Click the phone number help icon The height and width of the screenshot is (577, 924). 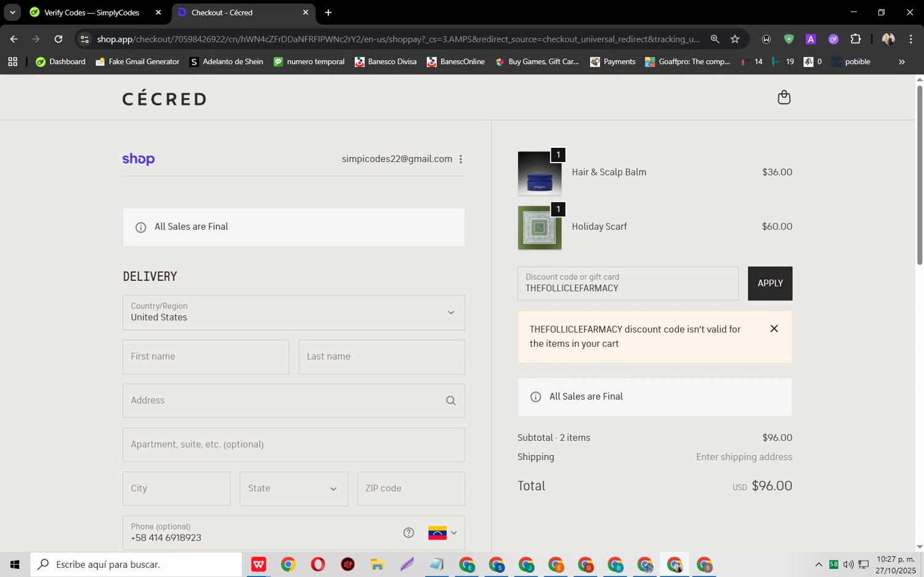coord(408,533)
